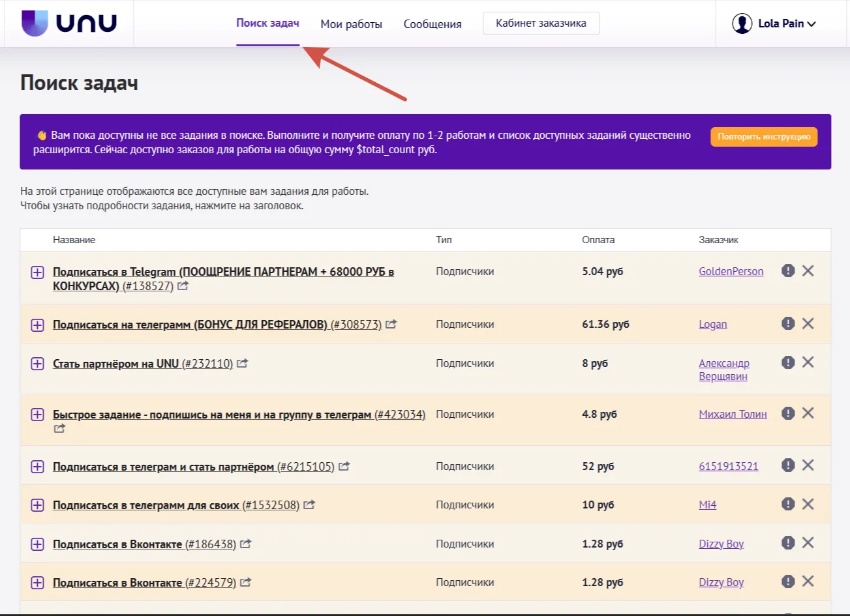Hide the Александр Верщявин task with X
This screenshot has height=616, width=850.
(808, 362)
